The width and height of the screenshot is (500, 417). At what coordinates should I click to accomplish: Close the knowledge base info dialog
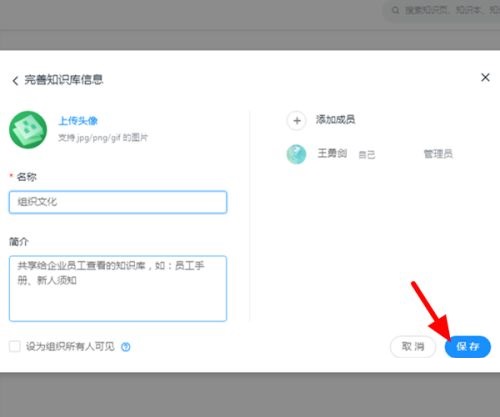[485, 77]
